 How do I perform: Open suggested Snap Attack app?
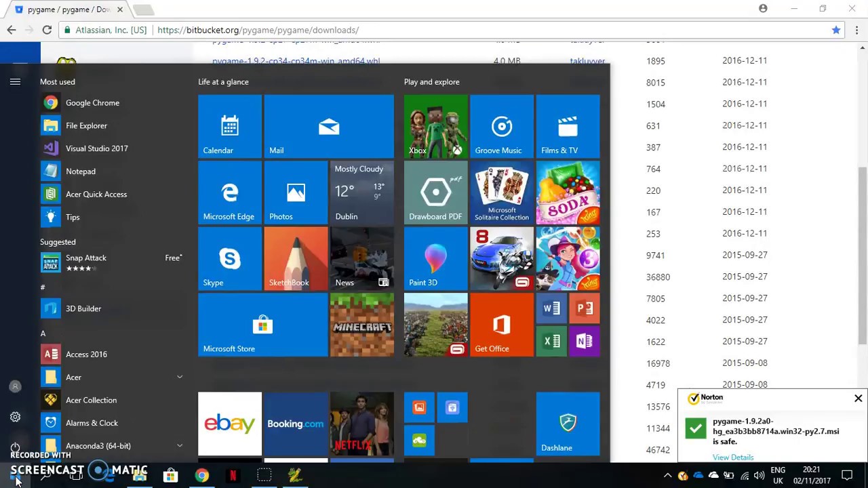(112, 263)
